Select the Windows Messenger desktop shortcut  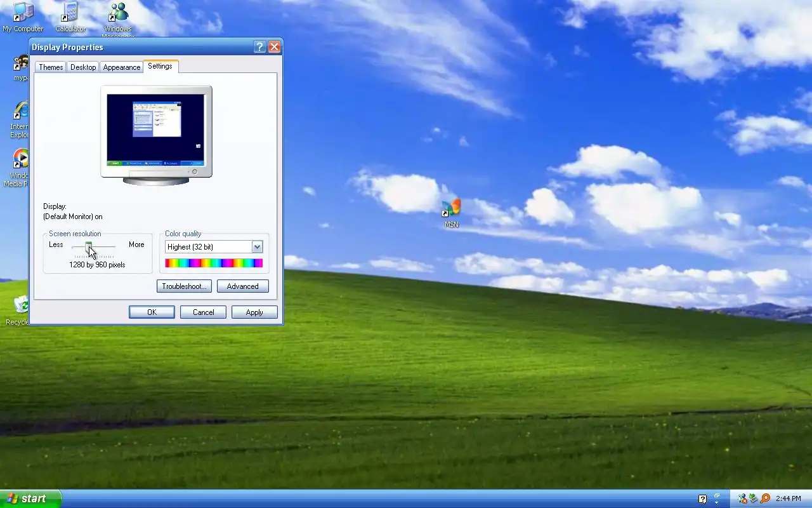click(x=118, y=19)
